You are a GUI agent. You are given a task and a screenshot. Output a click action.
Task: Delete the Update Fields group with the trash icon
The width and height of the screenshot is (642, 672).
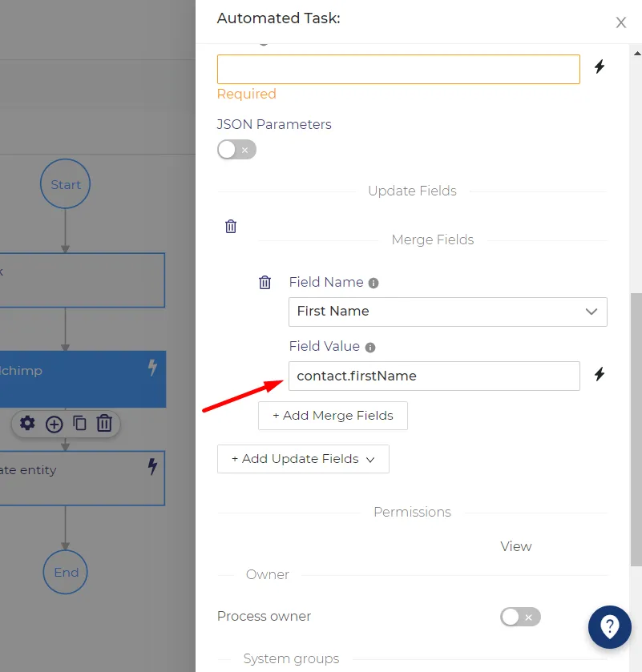[x=231, y=227]
